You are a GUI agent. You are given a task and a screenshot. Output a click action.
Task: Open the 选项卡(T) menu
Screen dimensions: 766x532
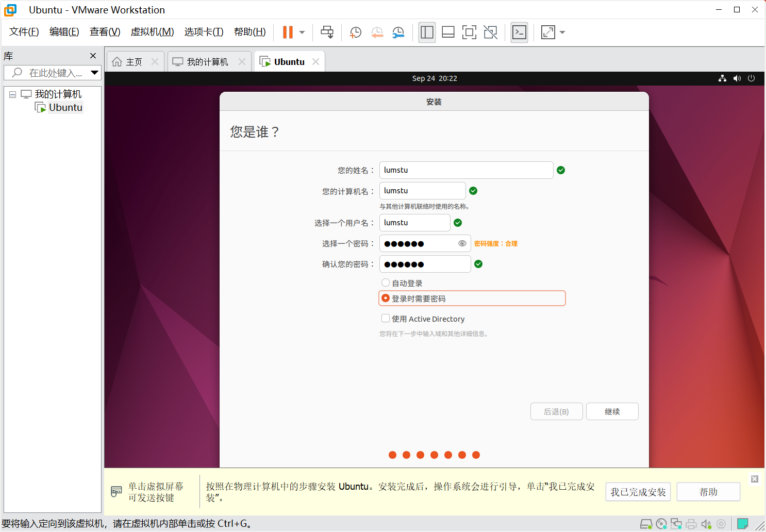pyautogui.click(x=204, y=32)
